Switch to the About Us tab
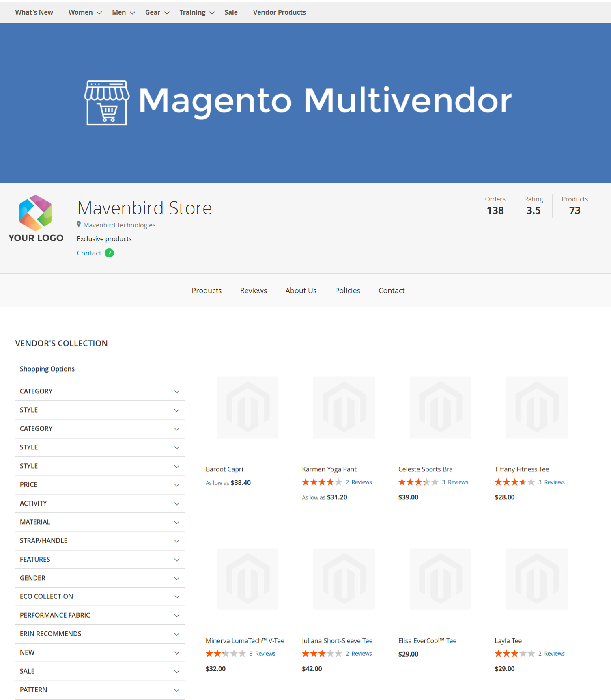Screen dimensions: 611x700 click(x=301, y=290)
